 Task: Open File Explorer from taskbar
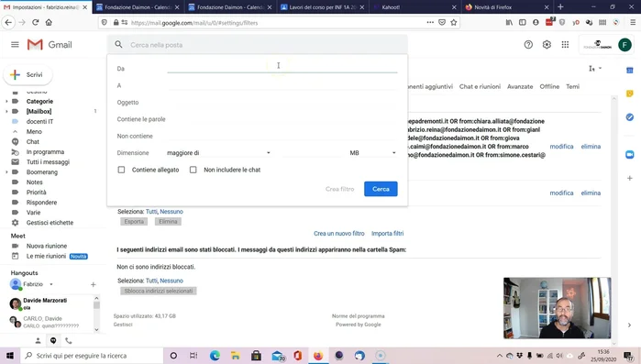(236, 356)
